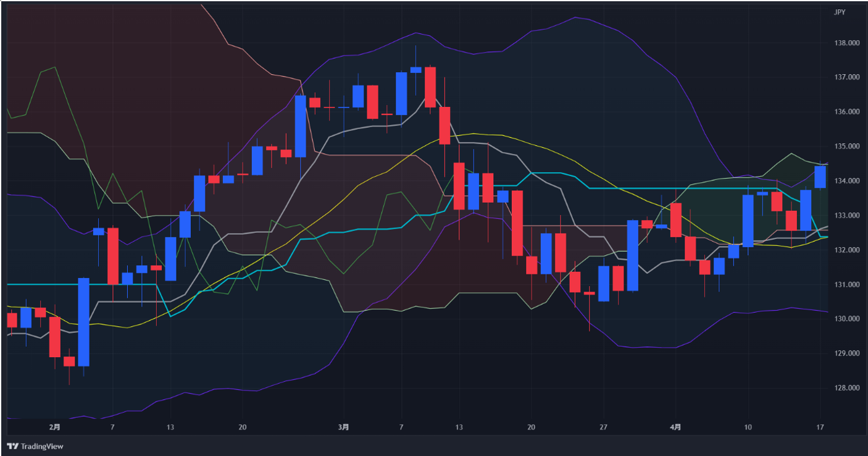Open the 3月 label on the time axis
Image resolution: width=868 pixels, height=456 pixels.
[x=344, y=426]
